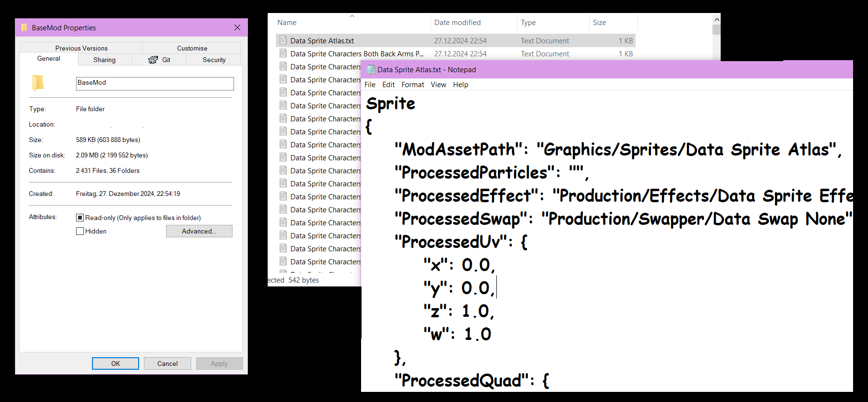
Task: Open the Sharing tab
Action: [x=104, y=60]
